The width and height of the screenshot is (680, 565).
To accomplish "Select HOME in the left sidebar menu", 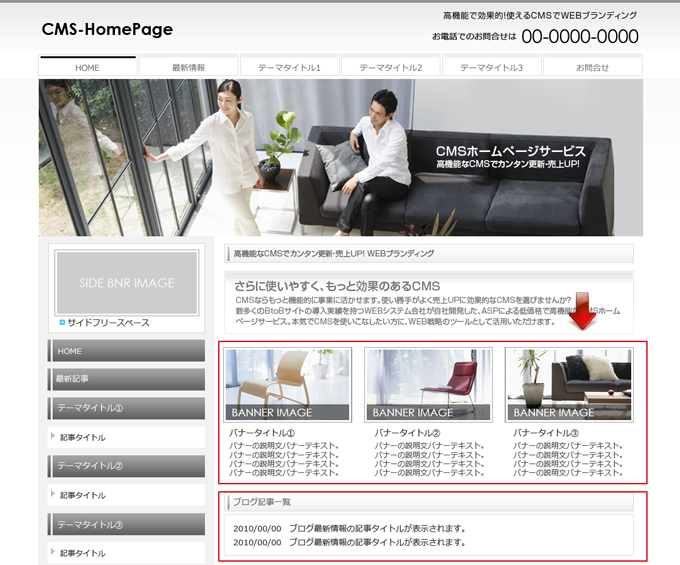I will pyautogui.click(x=126, y=351).
